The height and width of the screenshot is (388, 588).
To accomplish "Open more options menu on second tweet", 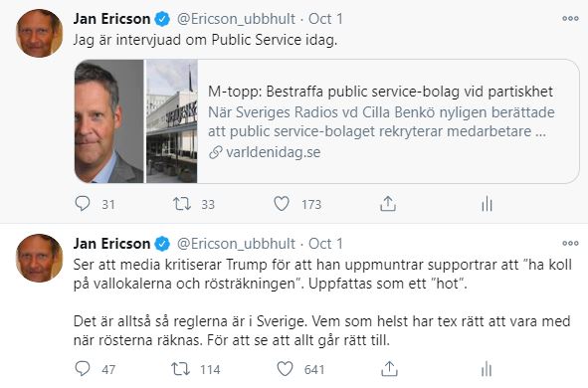I will click(570, 244).
